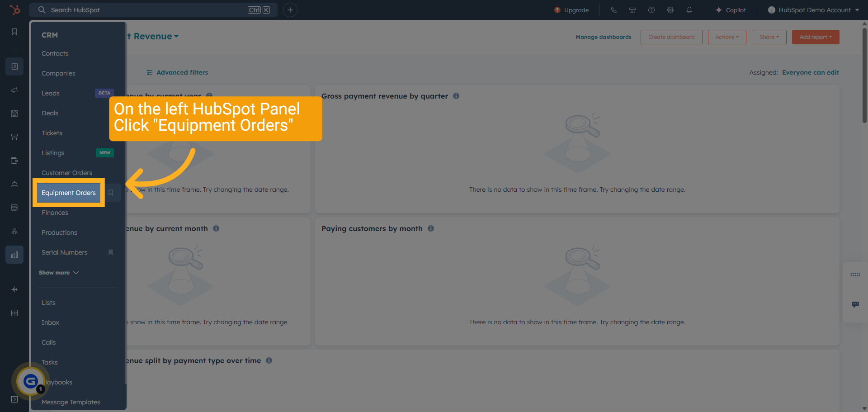Open the Development code sidebar icon
This screenshot has width=868, height=412.
(14, 313)
